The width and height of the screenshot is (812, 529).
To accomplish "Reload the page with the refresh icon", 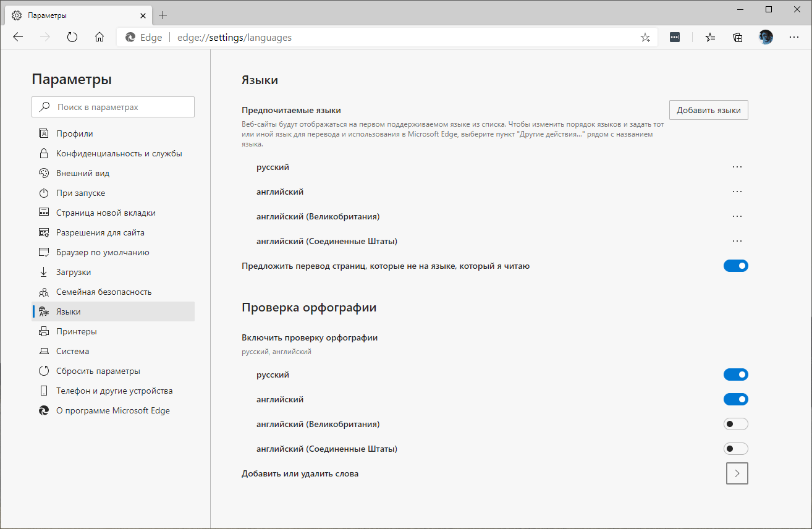I will (x=72, y=37).
